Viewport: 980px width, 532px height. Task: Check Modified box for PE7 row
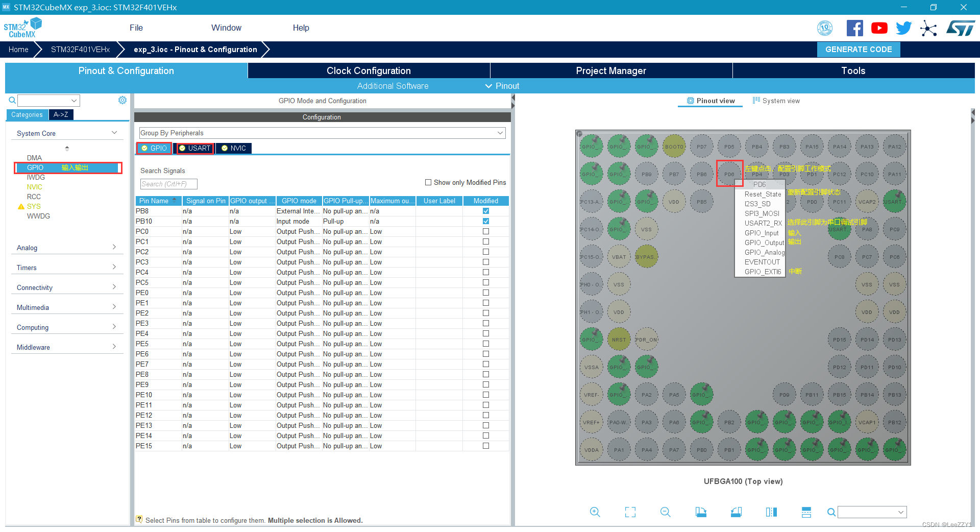486,364
